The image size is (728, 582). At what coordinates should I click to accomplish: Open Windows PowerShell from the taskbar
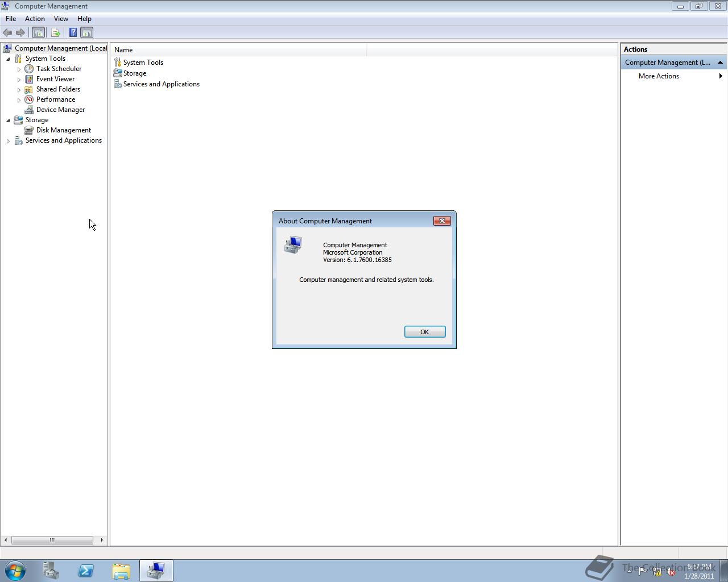tap(86, 571)
